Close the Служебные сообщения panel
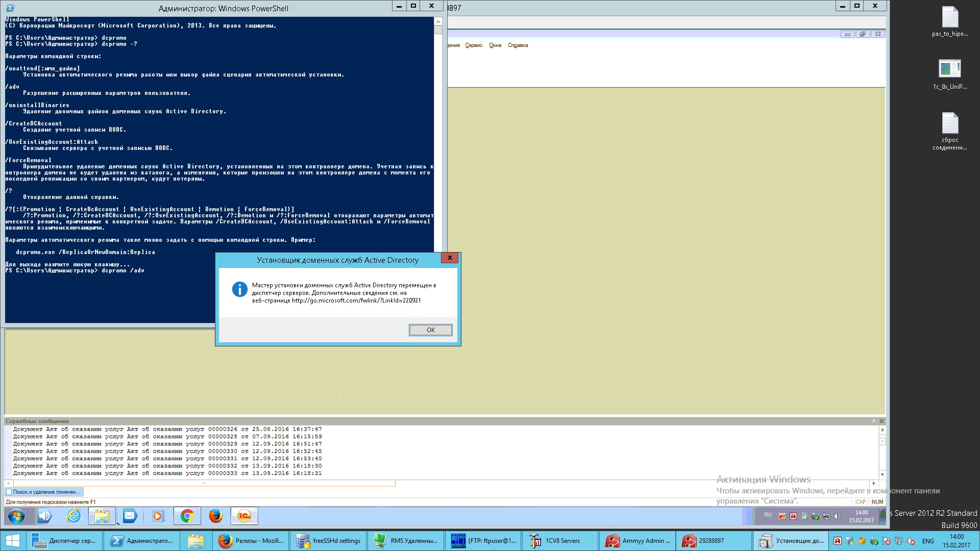The width and height of the screenshot is (980, 551). (881, 421)
